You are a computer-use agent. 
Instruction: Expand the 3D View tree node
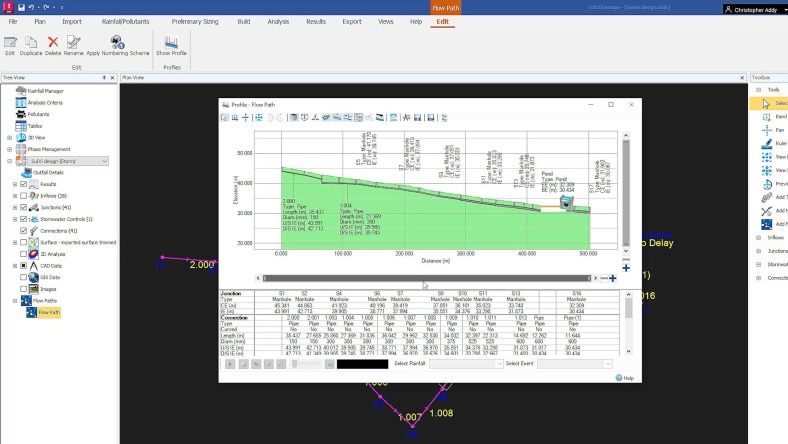tap(10, 137)
